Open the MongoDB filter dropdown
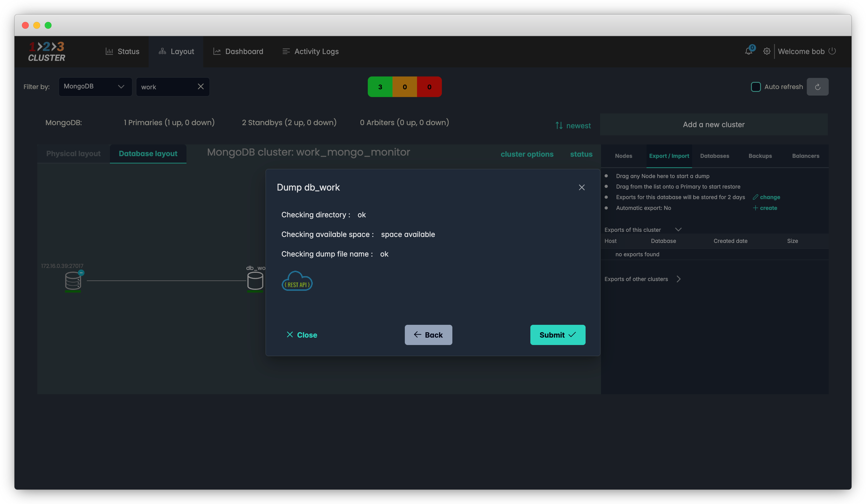 coord(95,86)
